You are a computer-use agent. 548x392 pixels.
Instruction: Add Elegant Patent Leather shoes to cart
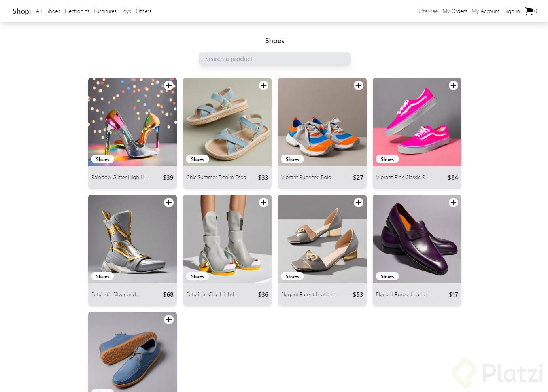coord(359,203)
